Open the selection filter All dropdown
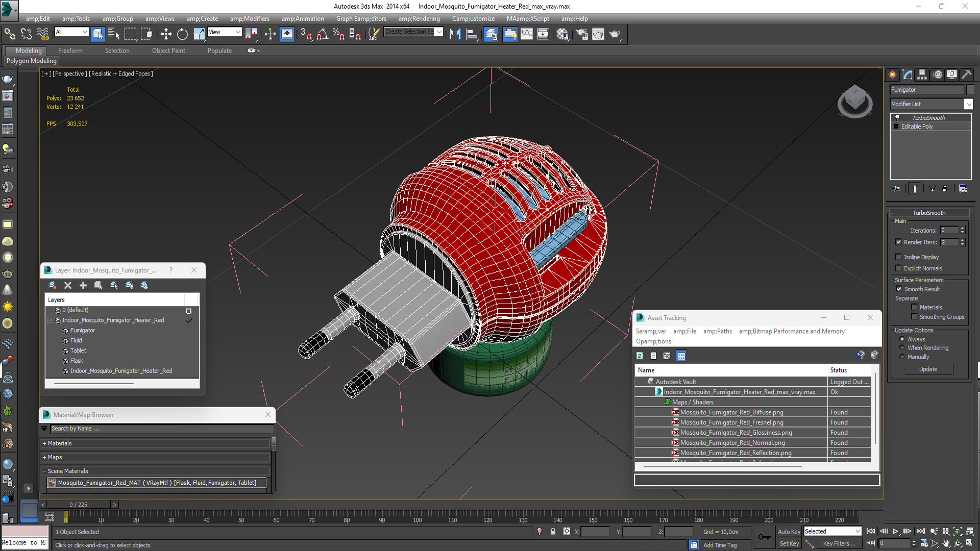The width and height of the screenshot is (980, 551). (71, 32)
